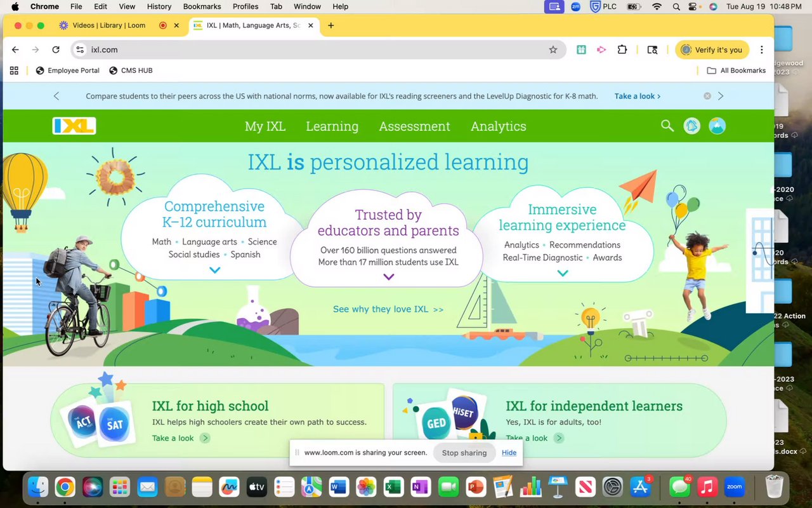
Task: Click Stop sharing button
Action: click(464, 453)
